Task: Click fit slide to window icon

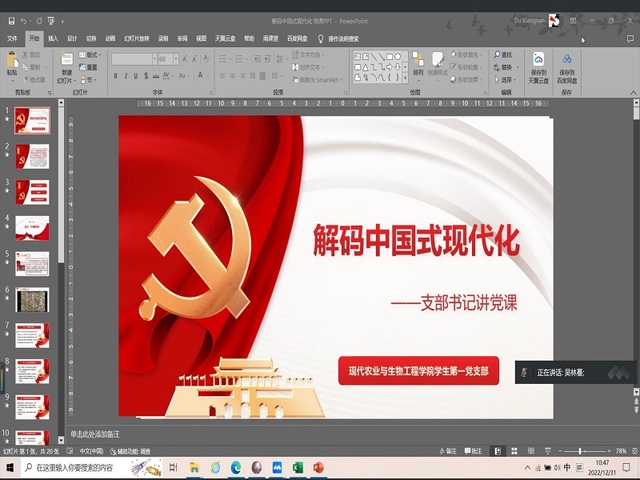Action: click(635, 451)
